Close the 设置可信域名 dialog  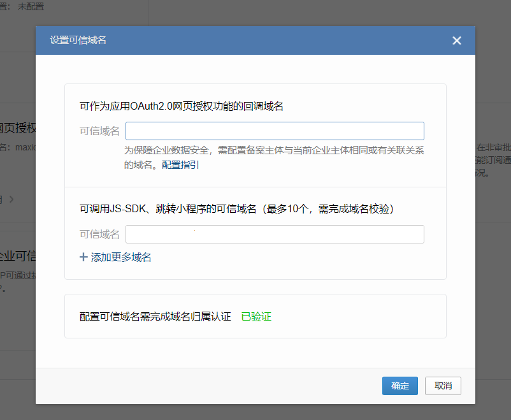click(457, 40)
